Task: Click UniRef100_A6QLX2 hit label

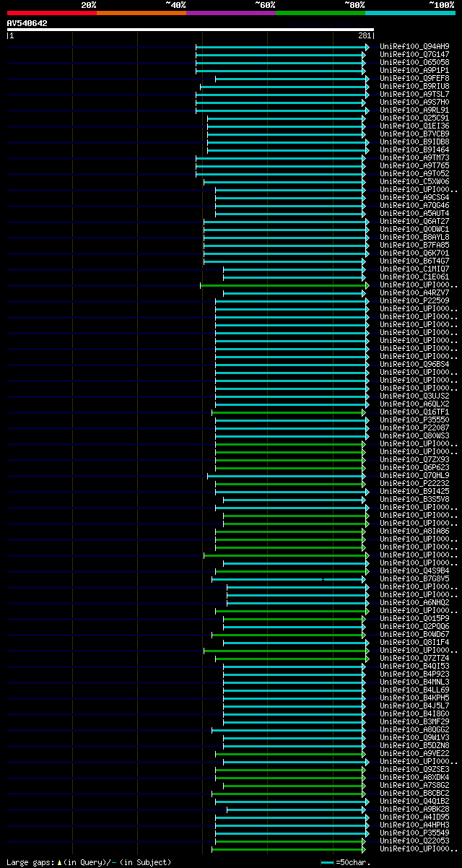Action: point(414,404)
